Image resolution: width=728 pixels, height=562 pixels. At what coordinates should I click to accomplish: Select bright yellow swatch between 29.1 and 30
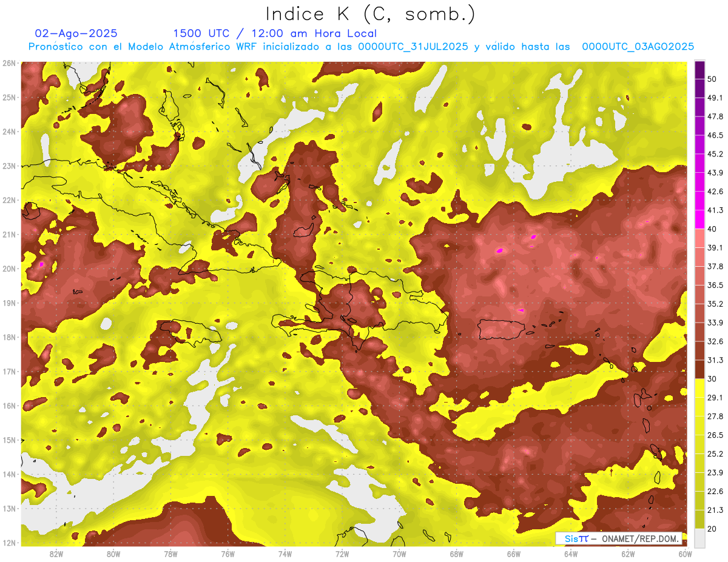699,388
